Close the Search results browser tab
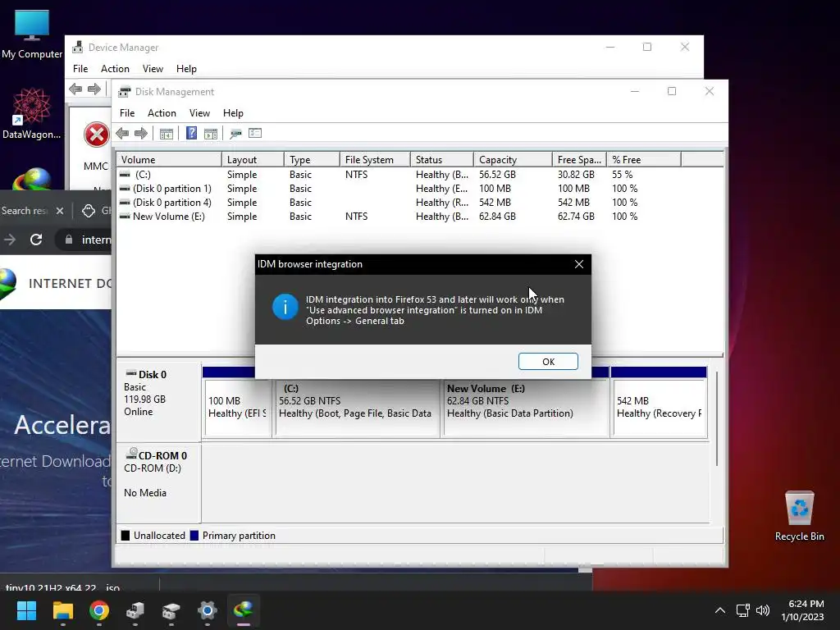This screenshot has height=630, width=840. click(x=60, y=211)
